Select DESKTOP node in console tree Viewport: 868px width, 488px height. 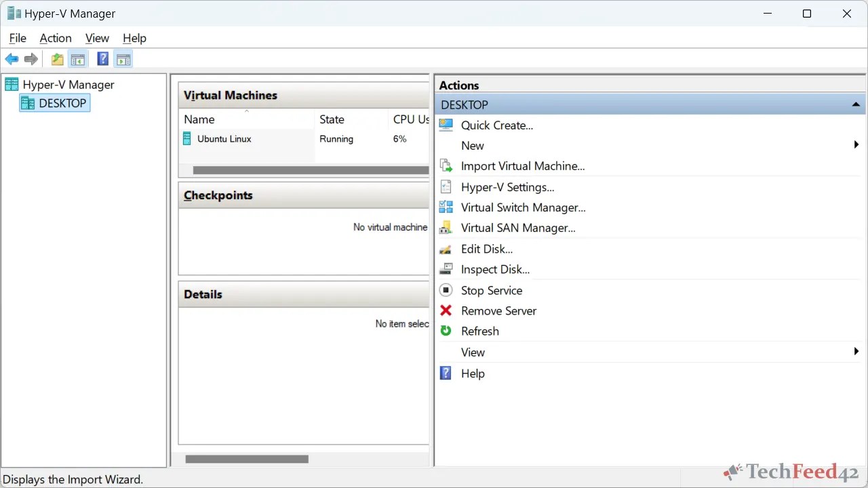[62, 103]
